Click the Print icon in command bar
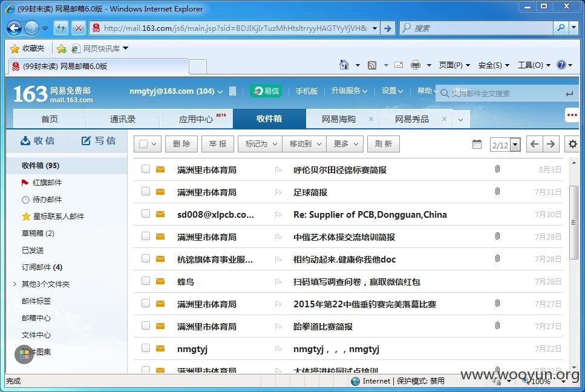The image size is (585, 392). 415,65
